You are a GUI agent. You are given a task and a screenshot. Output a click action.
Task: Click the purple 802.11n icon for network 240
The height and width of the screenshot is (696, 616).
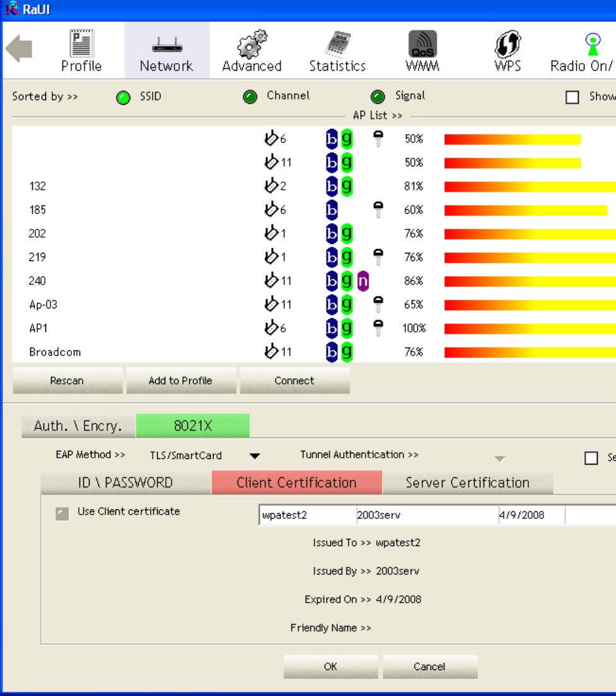pos(363,281)
